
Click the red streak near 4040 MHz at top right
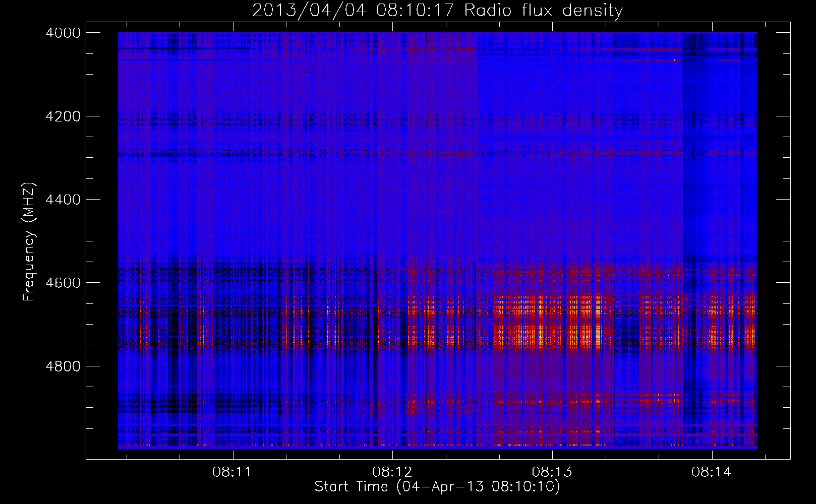click(630, 49)
